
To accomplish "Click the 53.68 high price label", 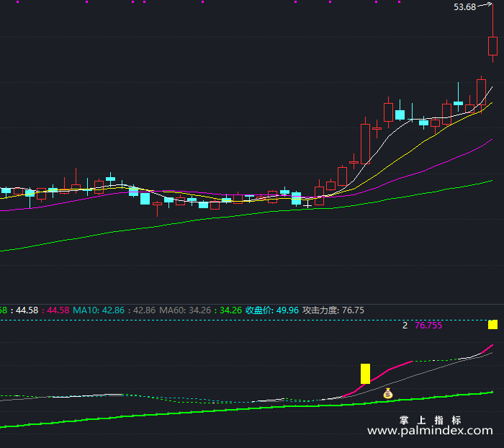I will (x=464, y=7).
